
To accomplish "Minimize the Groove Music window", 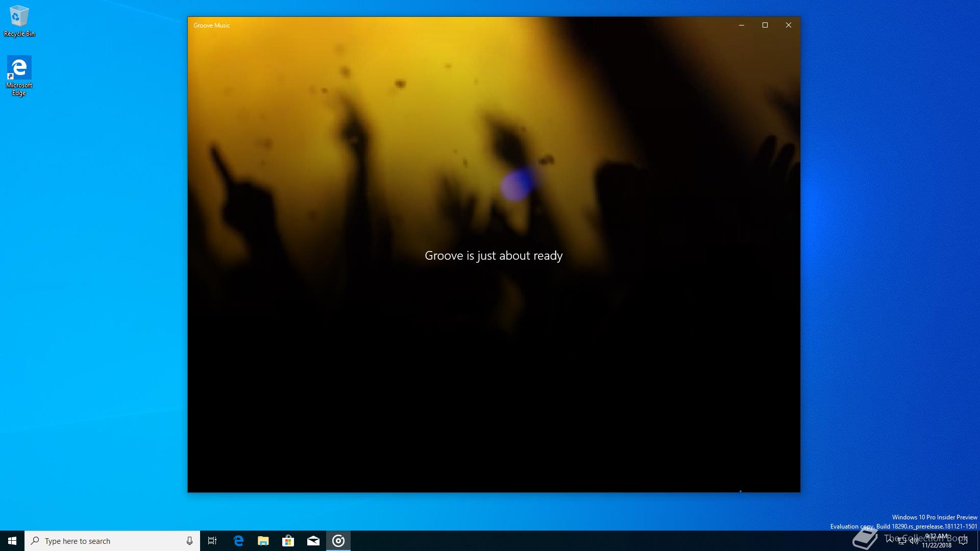I will 742,25.
